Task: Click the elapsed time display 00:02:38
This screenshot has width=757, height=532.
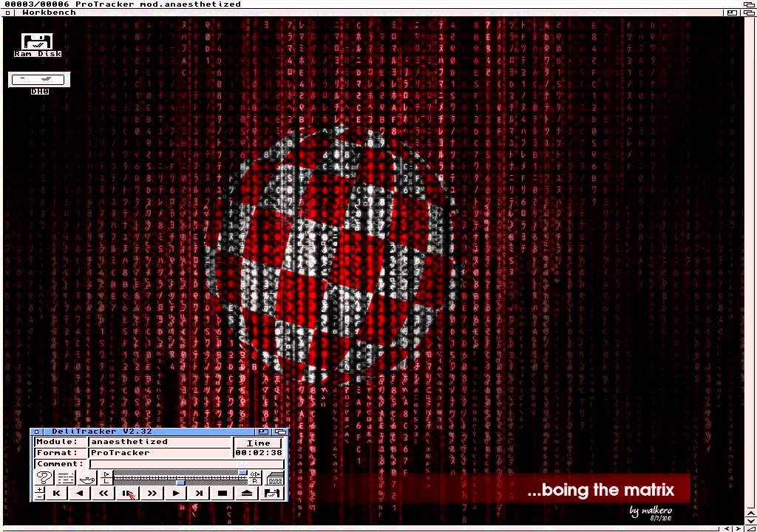Action: pyautogui.click(x=259, y=453)
